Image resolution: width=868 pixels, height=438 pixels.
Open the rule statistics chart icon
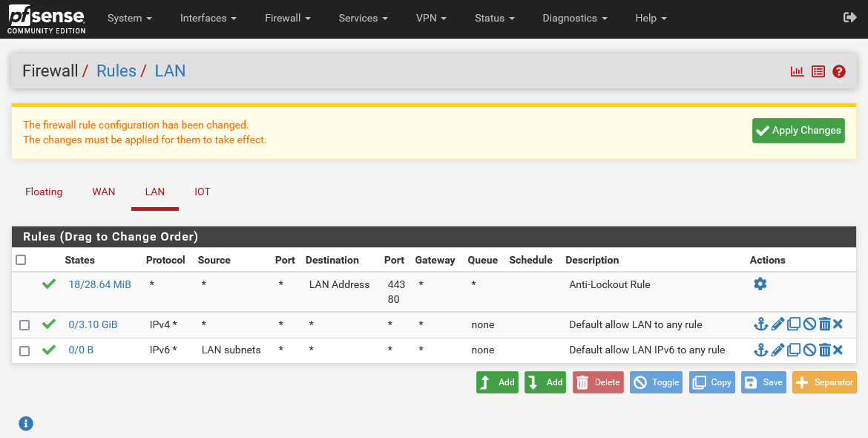pos(797,71)
